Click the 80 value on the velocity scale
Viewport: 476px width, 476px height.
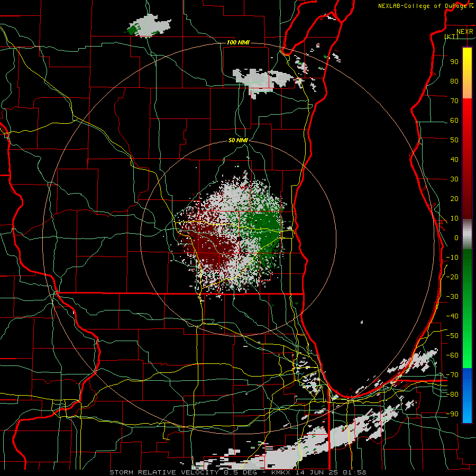tap(454, 81)
